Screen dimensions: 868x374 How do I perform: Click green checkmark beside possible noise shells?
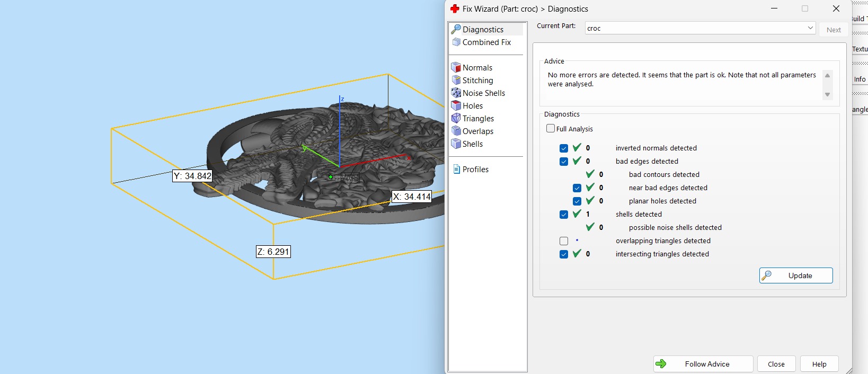590,227
